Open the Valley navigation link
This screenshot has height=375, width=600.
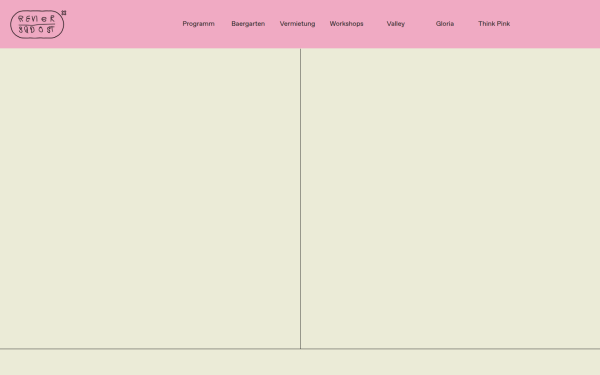tap(396, 24)
